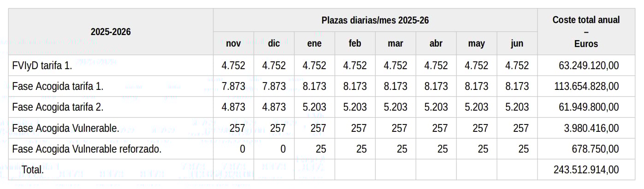The height and width of the screenshot is (189, 644).
Task: Click the 3.980.416,00 cost cell
Action: coord(591,128)
